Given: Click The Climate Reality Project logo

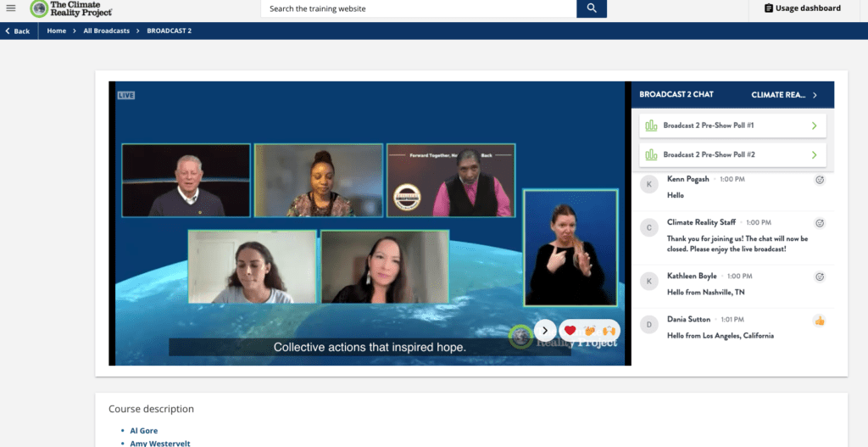Looking at the screenshot, I should pyautogui.click(x=72, y=8).
